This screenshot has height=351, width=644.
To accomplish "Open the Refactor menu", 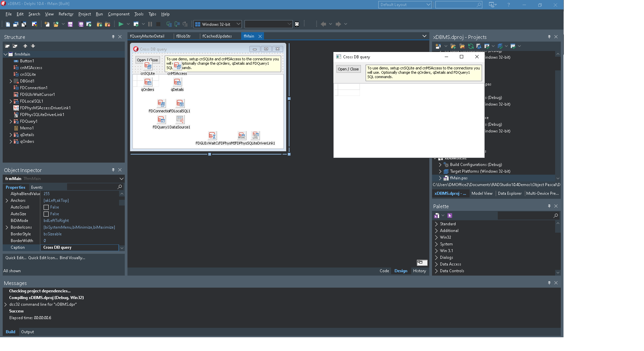I will tap(66, 14).
